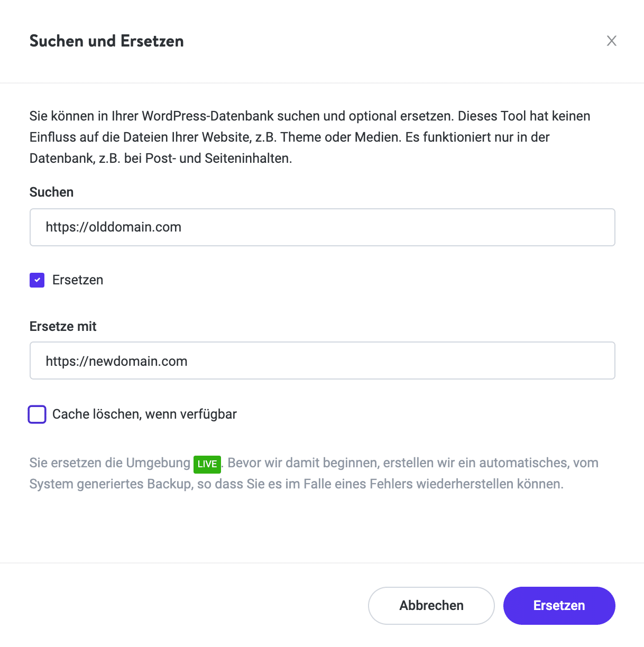The width and height of the screenshot is (644, 647).
Task: Click the Cache löschen label text
Action: point(144,414)
